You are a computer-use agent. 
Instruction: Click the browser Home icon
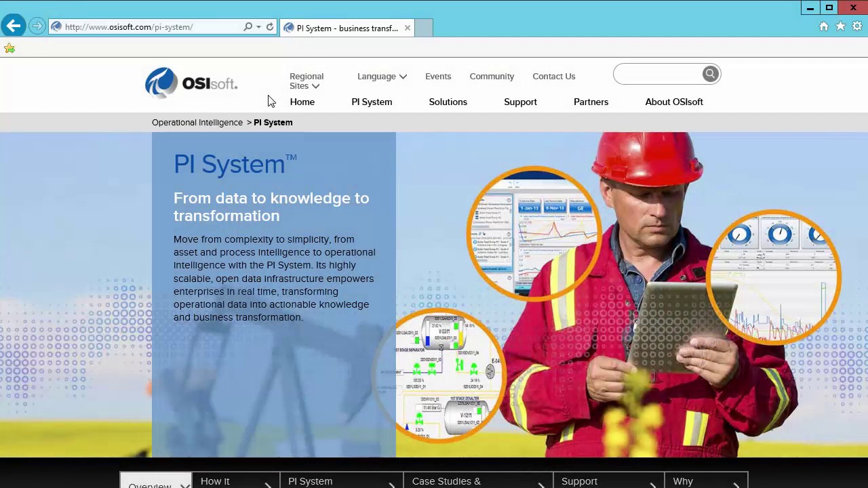(823, 26)
